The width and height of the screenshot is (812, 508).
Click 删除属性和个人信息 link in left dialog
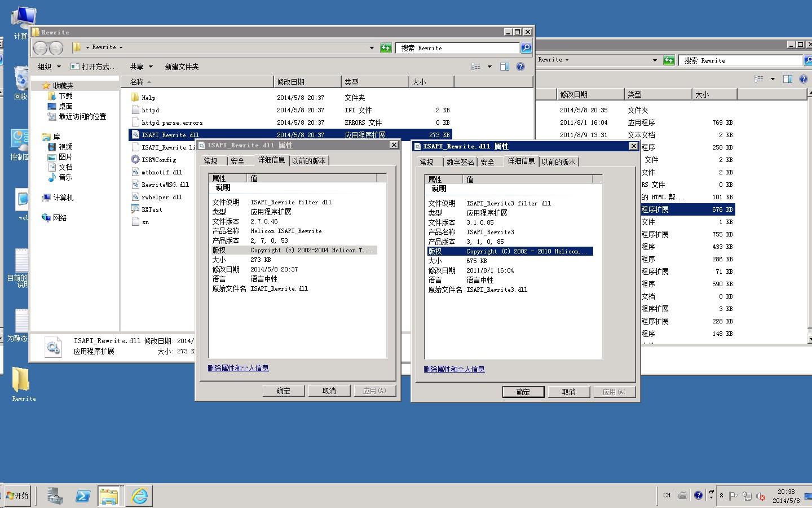pos(238,368)
